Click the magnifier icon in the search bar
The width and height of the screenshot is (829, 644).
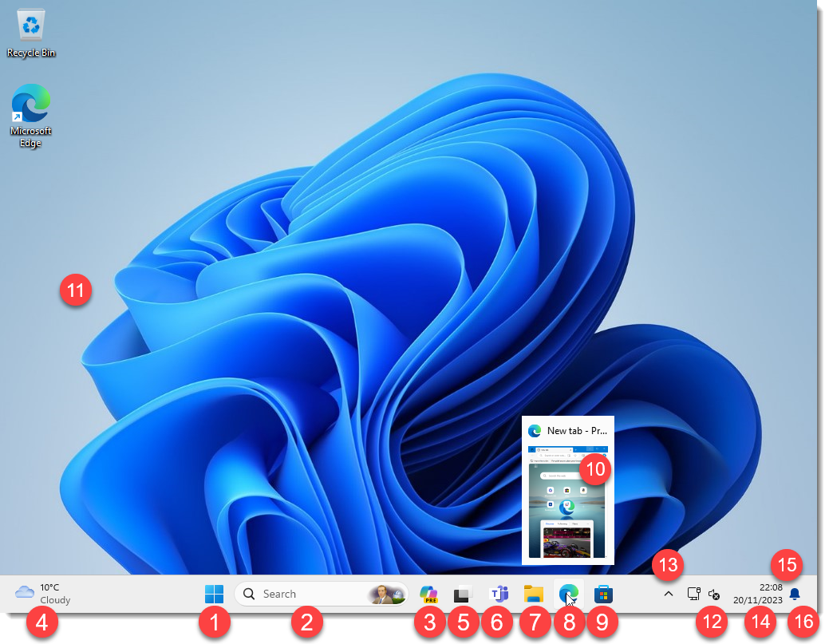(249, 594)
